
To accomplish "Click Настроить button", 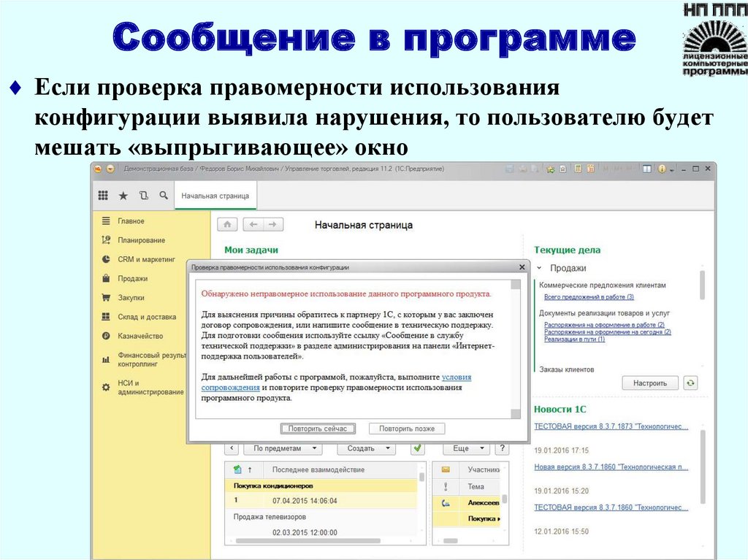I will point(649,383).
